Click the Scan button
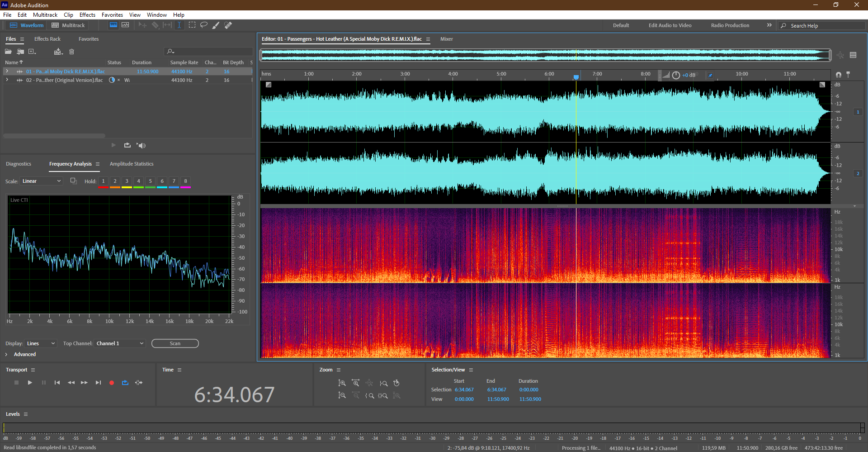The image size is (868, 452). click(175, 343)
